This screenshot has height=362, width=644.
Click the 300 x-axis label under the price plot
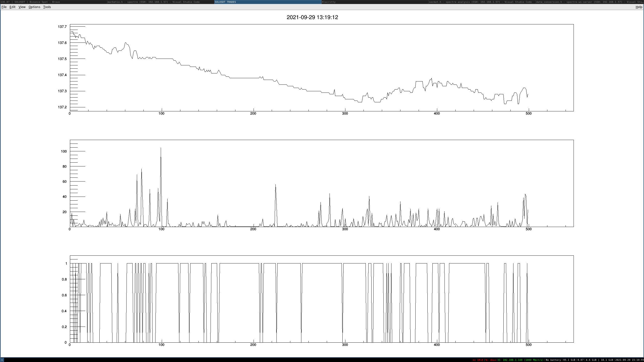[x=345, y=113]
